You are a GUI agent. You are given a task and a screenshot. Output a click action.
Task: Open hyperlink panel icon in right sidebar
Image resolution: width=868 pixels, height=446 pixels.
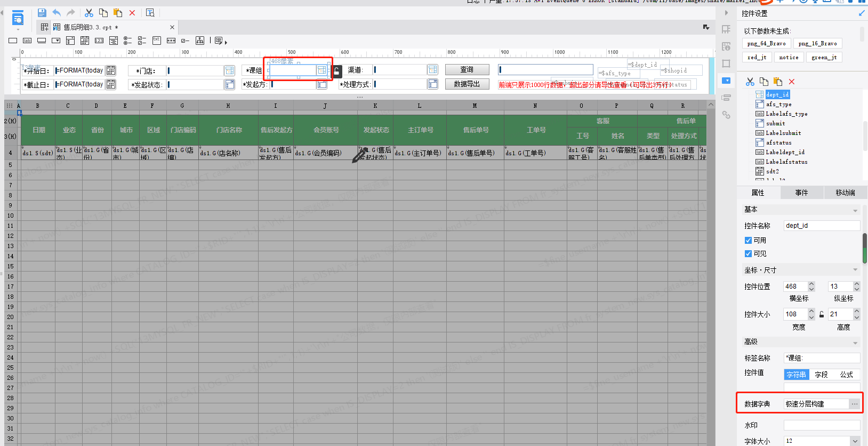tap(726, 115)
